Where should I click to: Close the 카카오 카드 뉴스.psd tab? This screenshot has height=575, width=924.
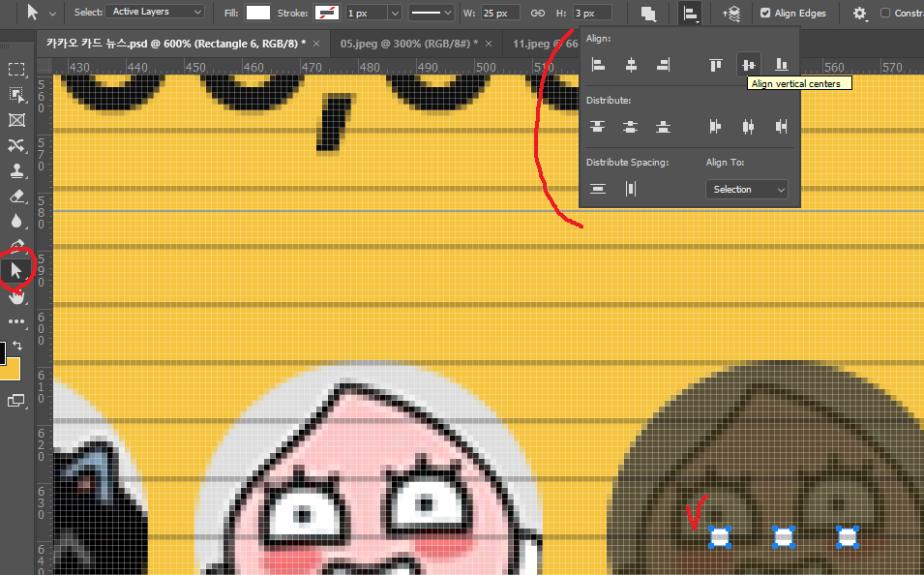tap(316, 44)
